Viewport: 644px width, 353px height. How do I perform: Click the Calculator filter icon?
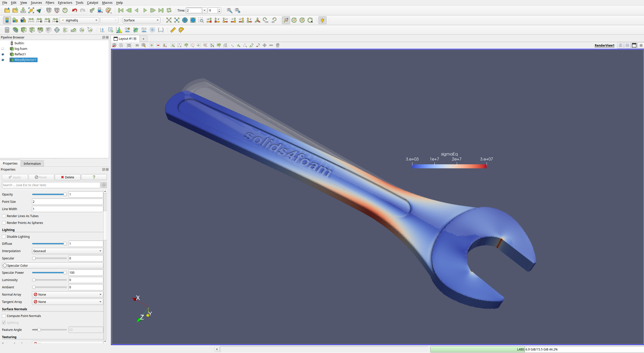7,30
